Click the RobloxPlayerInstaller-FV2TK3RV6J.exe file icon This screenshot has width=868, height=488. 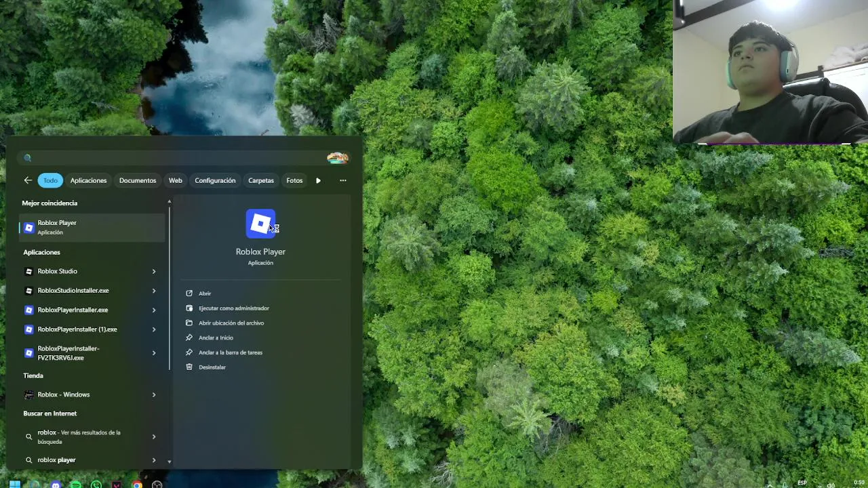pos(28,353)
